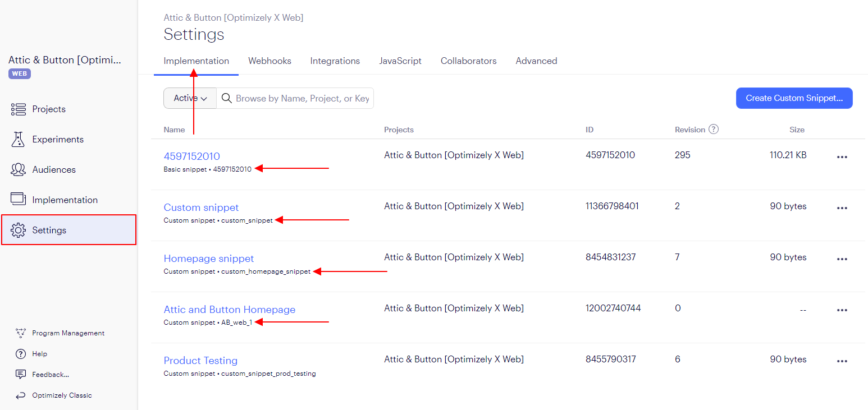The height and width of the screenshot is (410, 868).
Task: Open options menu for Product Testing row
Action: pyautogui.click(x=842, y=361)
